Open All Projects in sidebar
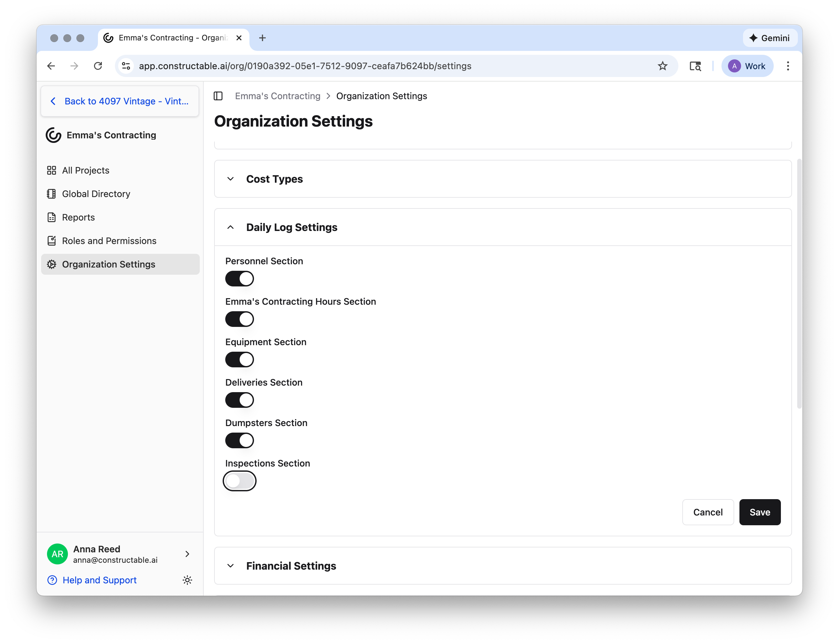The width and height of the screenshot is (839, 644). coord(120,170)
